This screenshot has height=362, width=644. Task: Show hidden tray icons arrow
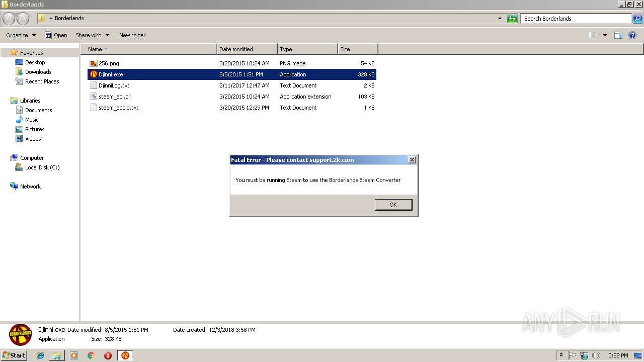[561, 355]
